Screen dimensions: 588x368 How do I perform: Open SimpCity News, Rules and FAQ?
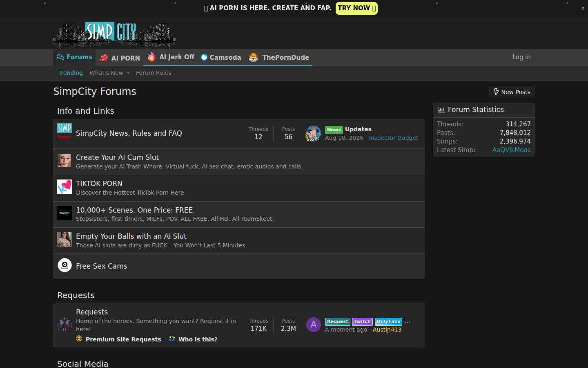(x=129, y=133)
